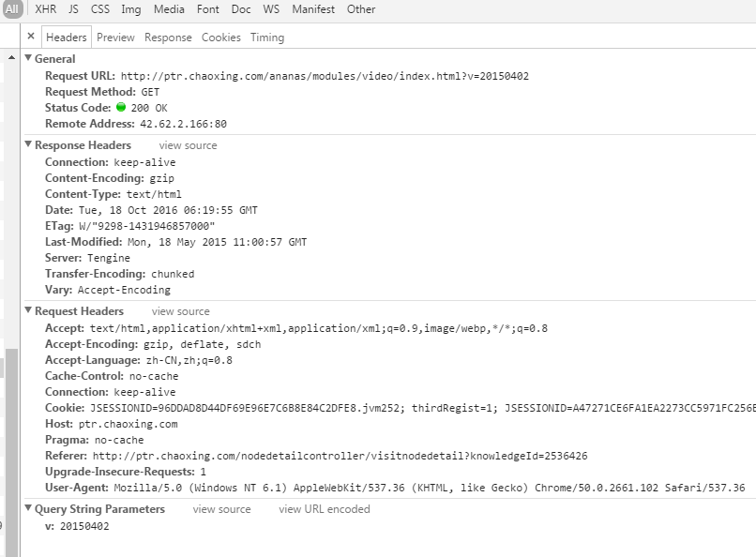Click Content-Encoding gzip value
Screen dimensions: 756x557
[161, 178]
